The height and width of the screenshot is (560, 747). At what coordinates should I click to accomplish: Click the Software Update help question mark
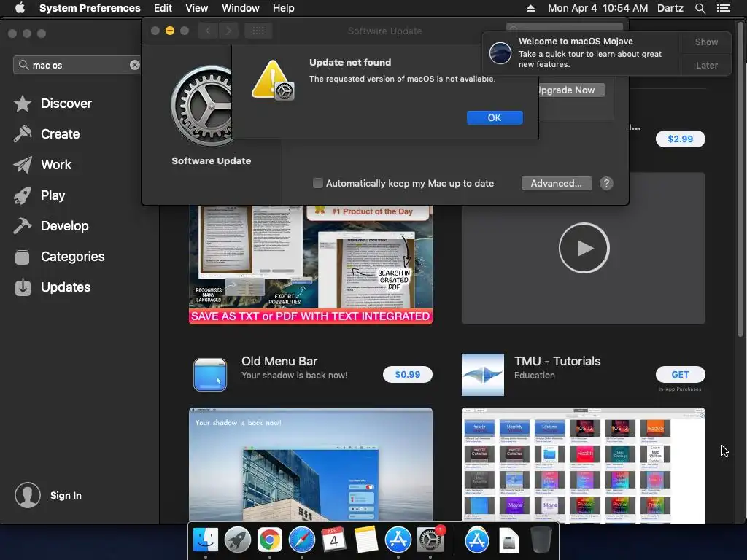point(606,183)
